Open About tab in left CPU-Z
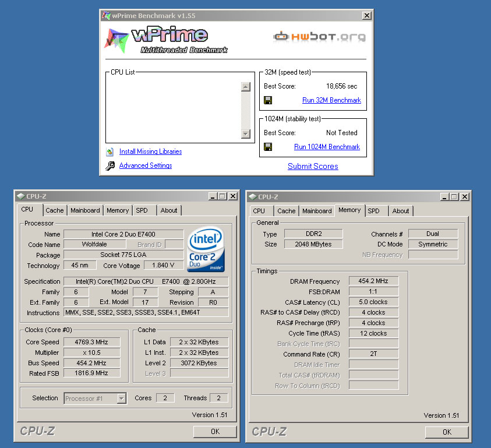This screenshot has width=491, height=448. pos(169,210)
